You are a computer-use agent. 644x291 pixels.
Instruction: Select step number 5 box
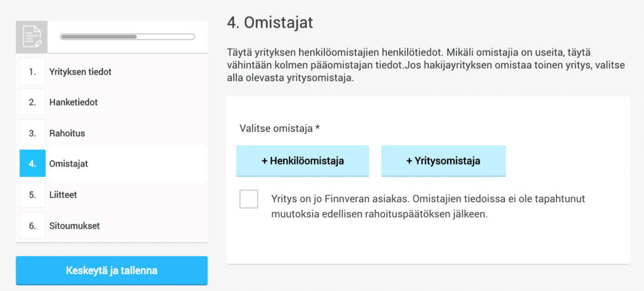pos(33,195)
